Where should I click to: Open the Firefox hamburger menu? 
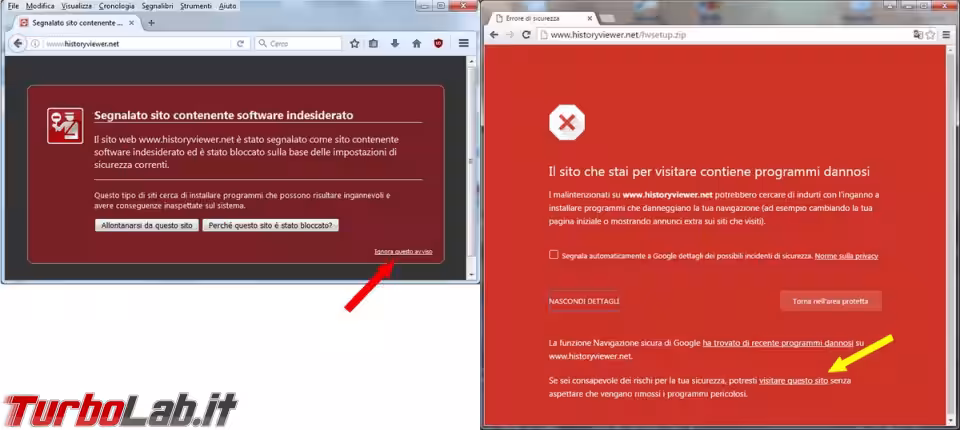click(x=463, y=43)
